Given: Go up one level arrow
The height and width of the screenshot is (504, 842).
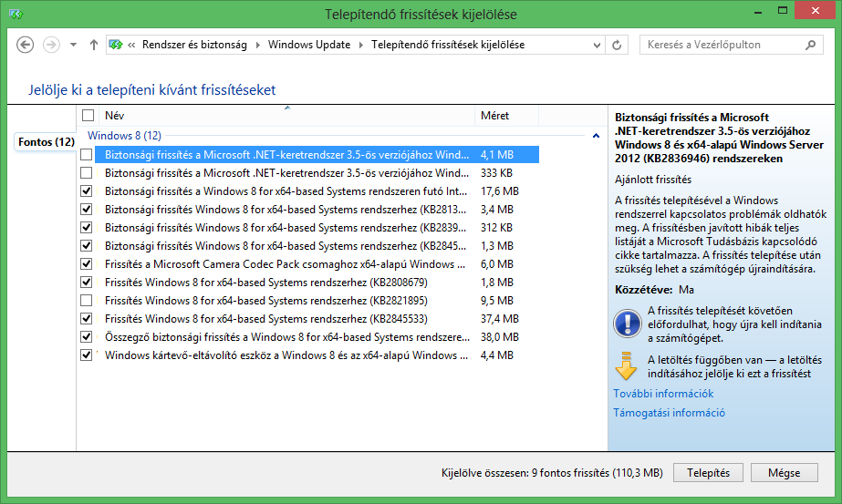Looking at the screenshot, I should (x=94, y=45).
